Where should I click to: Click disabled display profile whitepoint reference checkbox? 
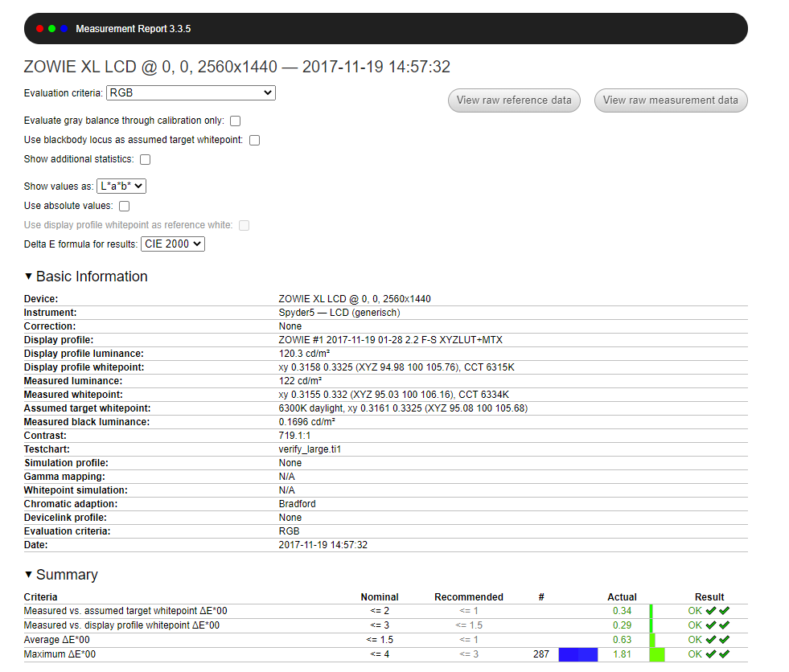click(x=244, y=225)
